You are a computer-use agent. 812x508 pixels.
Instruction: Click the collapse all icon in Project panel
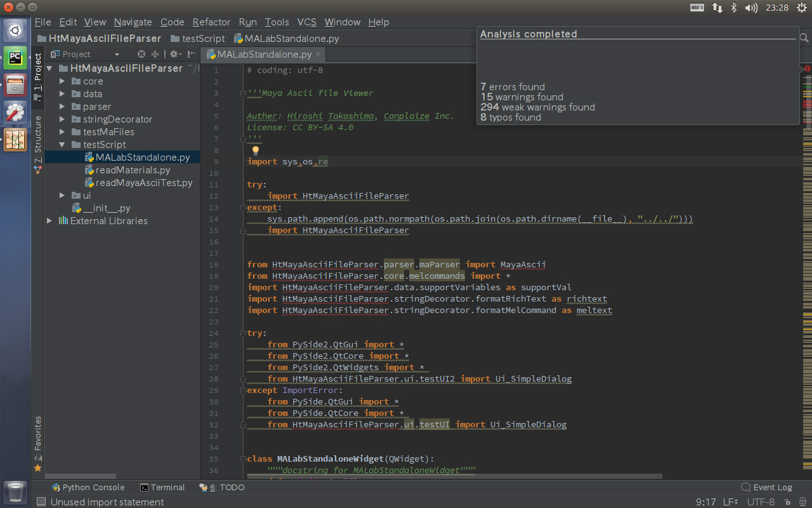[x=155, y=55]
